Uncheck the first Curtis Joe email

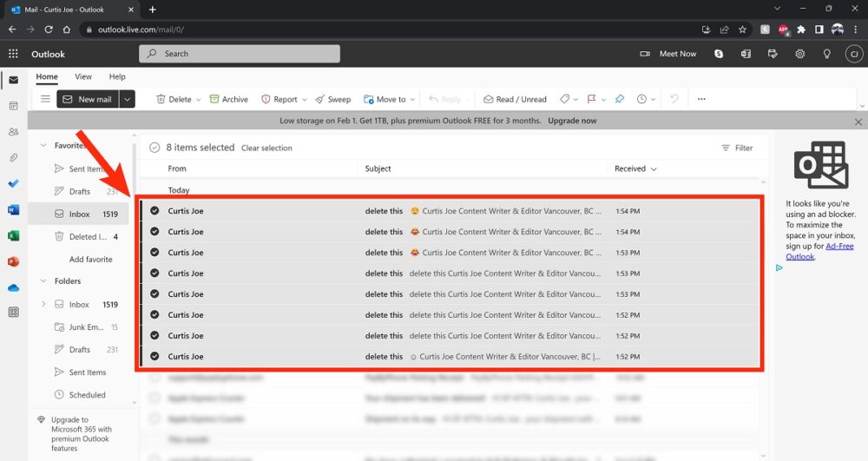[155, 211]
